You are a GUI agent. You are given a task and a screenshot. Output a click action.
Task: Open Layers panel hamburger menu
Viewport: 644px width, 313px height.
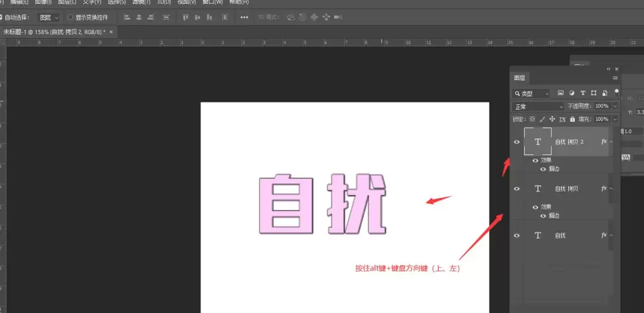(x=615, y=78)
